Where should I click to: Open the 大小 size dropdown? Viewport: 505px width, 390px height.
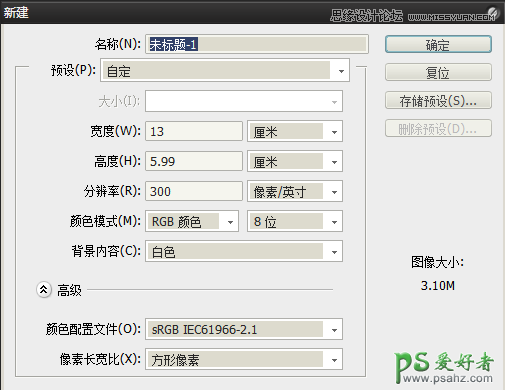pos(244,101)
